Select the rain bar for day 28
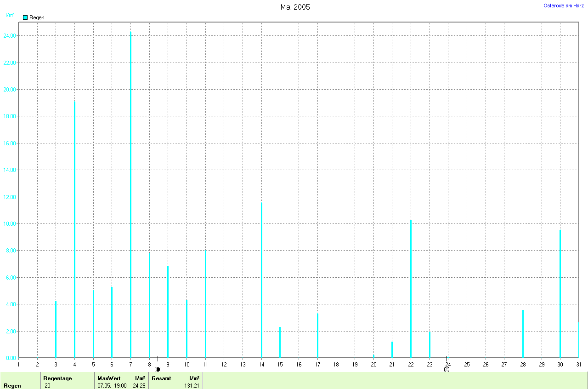 523,333
